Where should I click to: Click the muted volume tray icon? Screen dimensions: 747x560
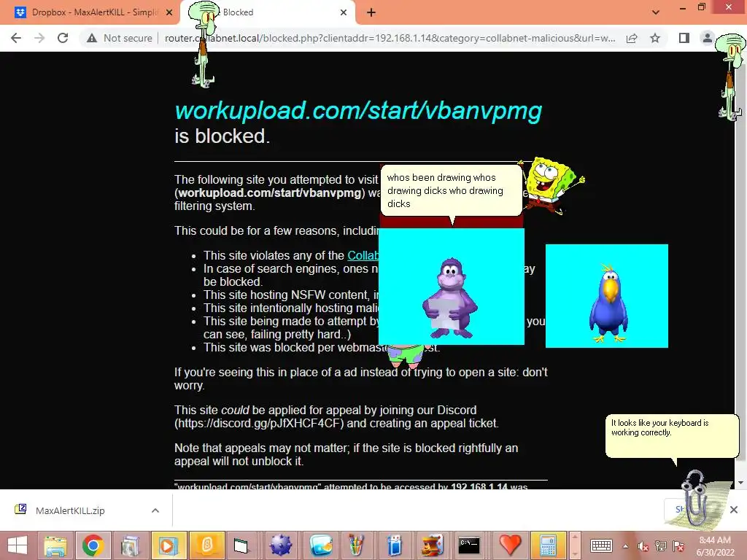643,546
